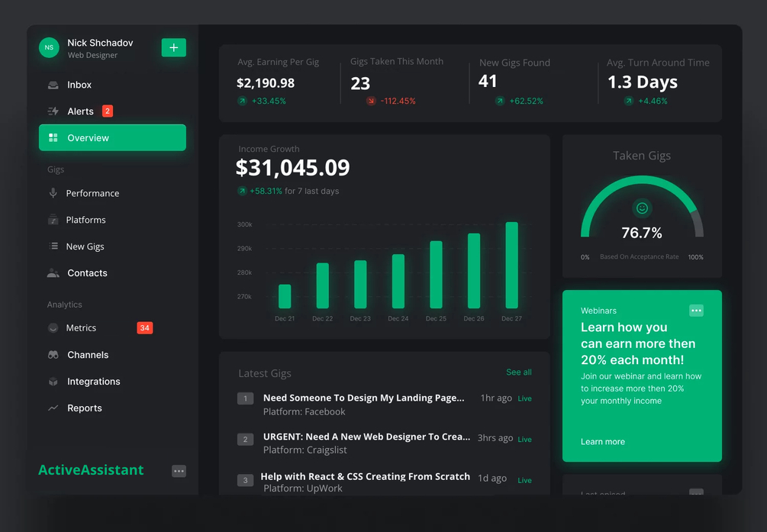This screenshot has height=532, width=767.
Task: Click the Dec 24 bar in chart
Action: point(398,282)
